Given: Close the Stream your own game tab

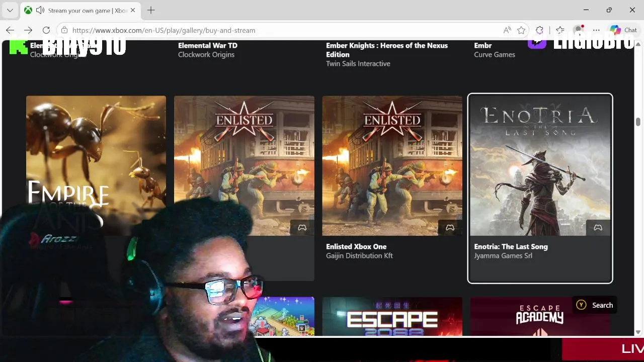Looking at the screenshot, I should tap(133, 10).
